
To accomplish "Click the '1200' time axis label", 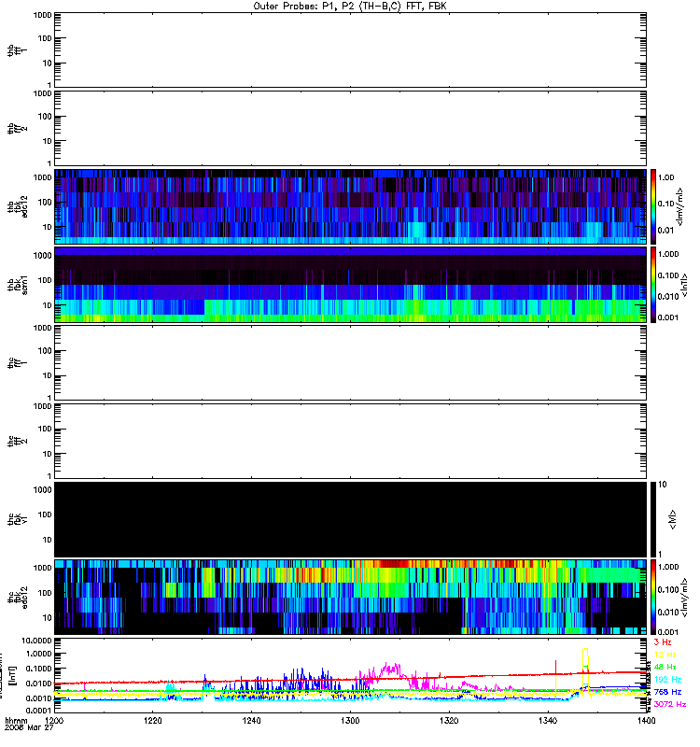I will click(x=54, y=721).
